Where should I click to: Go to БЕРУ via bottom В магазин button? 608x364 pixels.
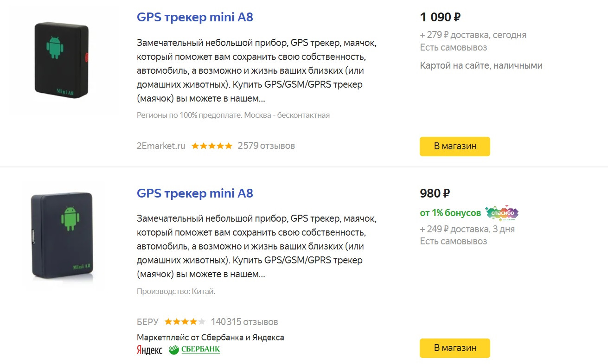point(455,348)
